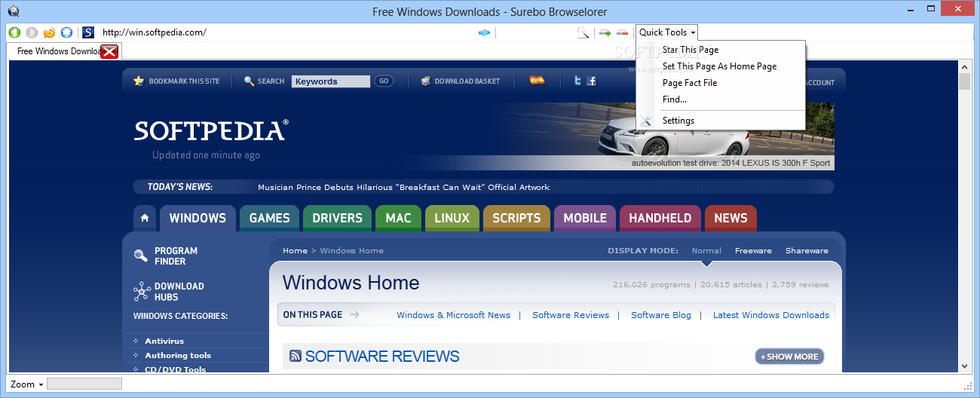The height and width of the screenshot is (398, 980).
Task: Open the Softpedia Facebook icon
Action: click(591, 81)
